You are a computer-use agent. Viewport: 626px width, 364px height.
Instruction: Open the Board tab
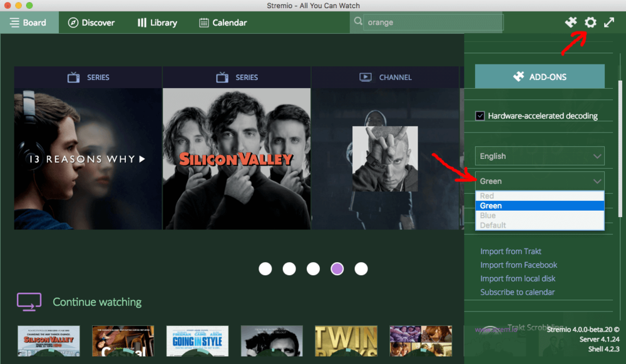tap(29, 23)
